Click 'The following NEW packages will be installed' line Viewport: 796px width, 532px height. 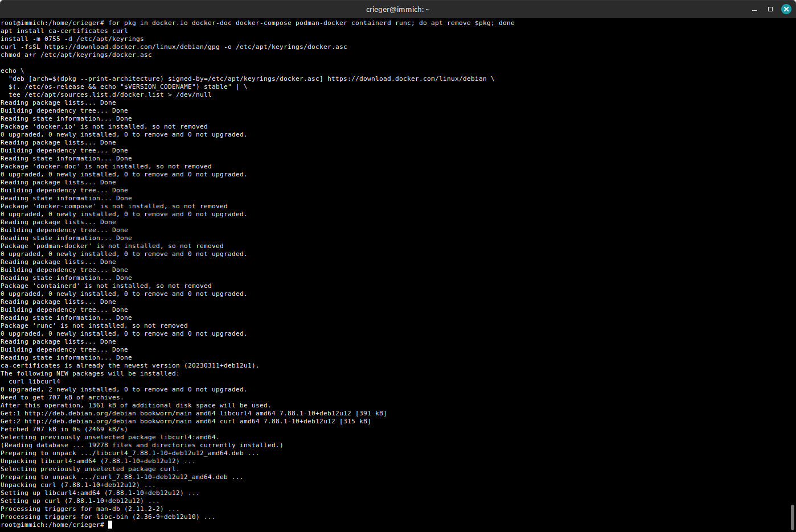(90, 373)
